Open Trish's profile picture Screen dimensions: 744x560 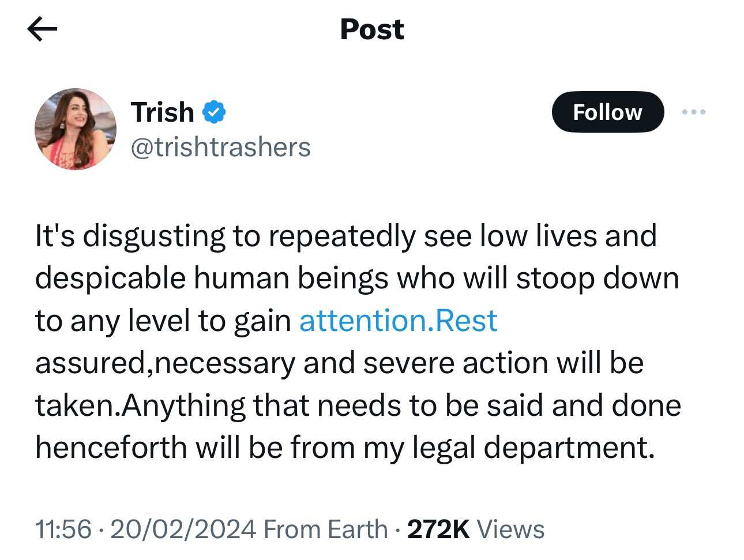76,129
